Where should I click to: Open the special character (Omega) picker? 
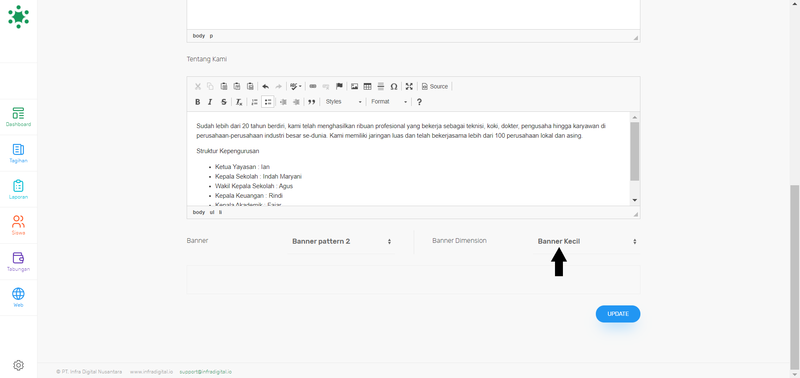(394, 86)
